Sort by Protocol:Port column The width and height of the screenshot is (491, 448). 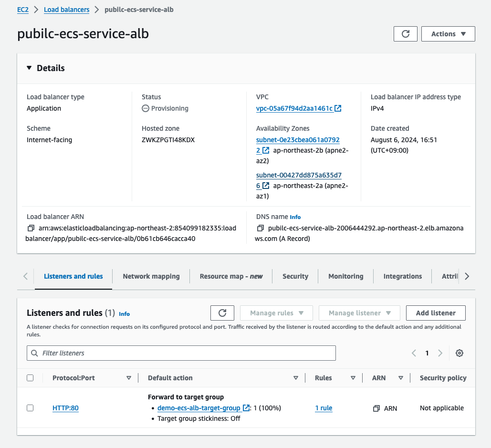click(x=129, y=378)
